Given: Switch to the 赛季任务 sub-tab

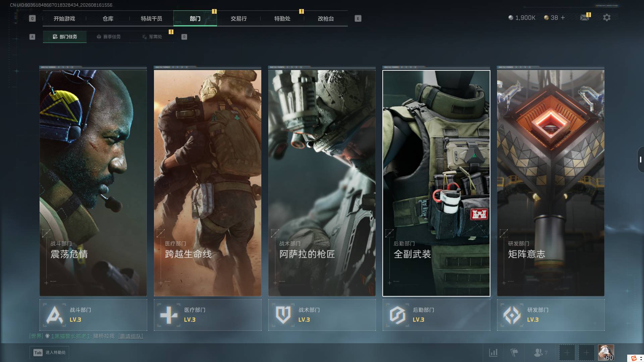Looking at the screenshot, I should (108, 37).
